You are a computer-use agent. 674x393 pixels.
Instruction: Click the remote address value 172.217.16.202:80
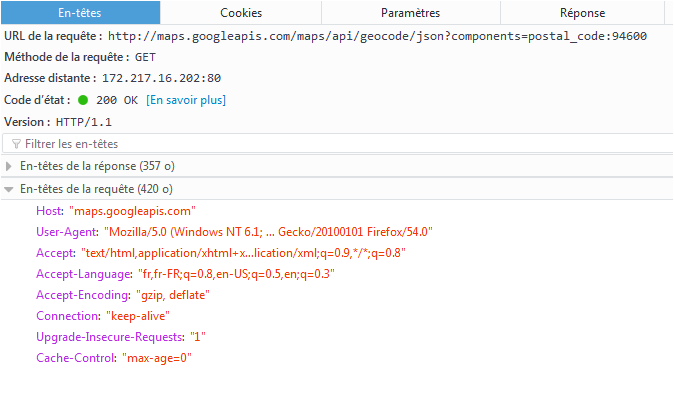coord(161,78)
